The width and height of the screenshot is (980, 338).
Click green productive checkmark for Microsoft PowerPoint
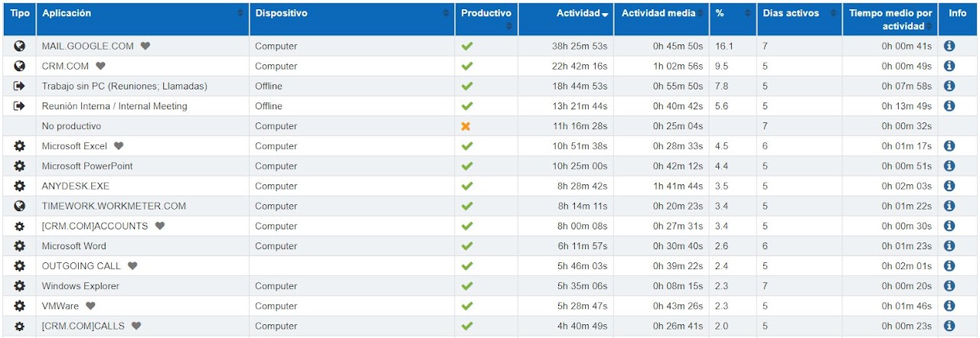tap(467, 166)
